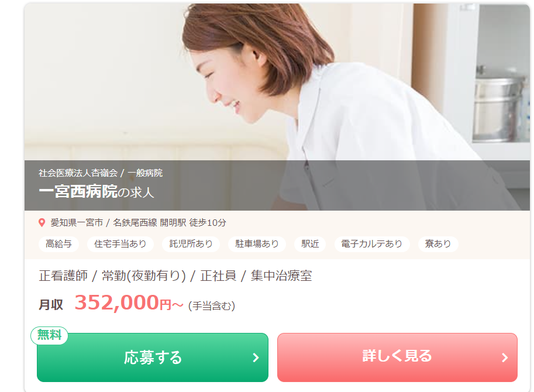Select the 電子カルテあり tag
The height and width of the screenshot is (392, 534).
pyautogui.click(x=371, y=244)
